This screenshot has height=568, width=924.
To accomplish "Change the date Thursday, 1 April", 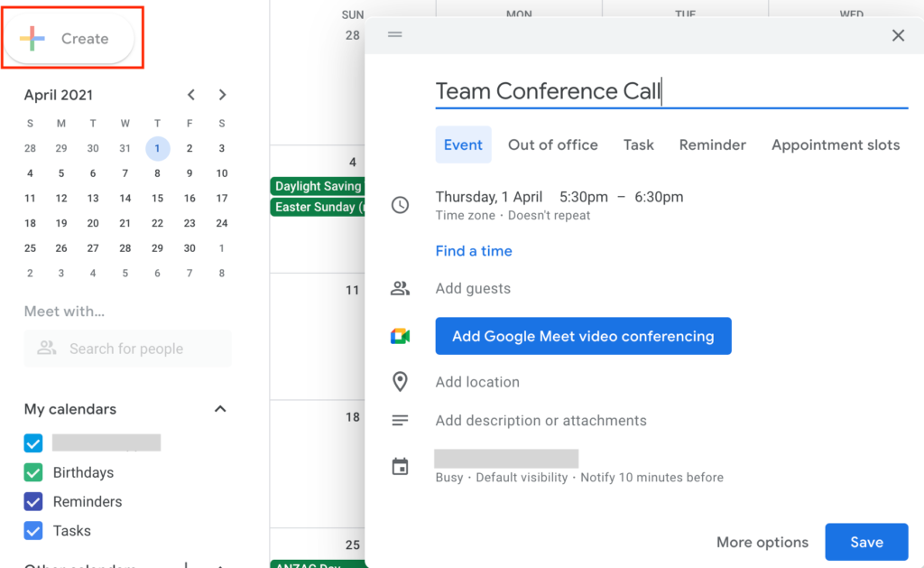I will tap(488, 197).
